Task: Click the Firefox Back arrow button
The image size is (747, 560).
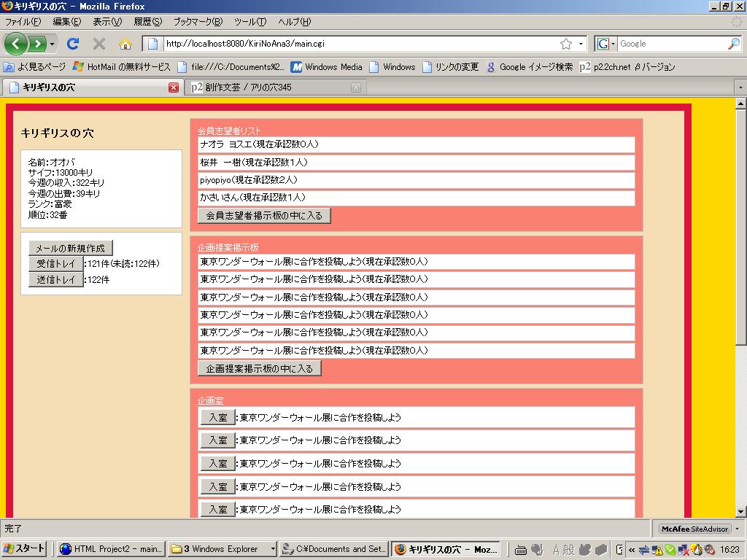Action: pos(16,44)
